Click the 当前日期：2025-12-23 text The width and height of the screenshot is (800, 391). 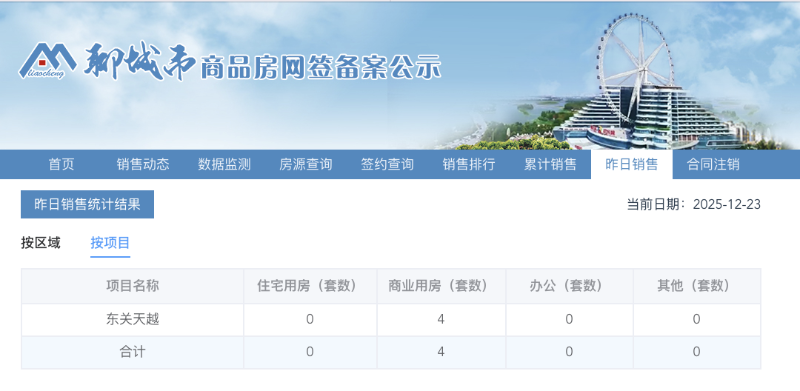pyautogui.click(x=693, y=205)
